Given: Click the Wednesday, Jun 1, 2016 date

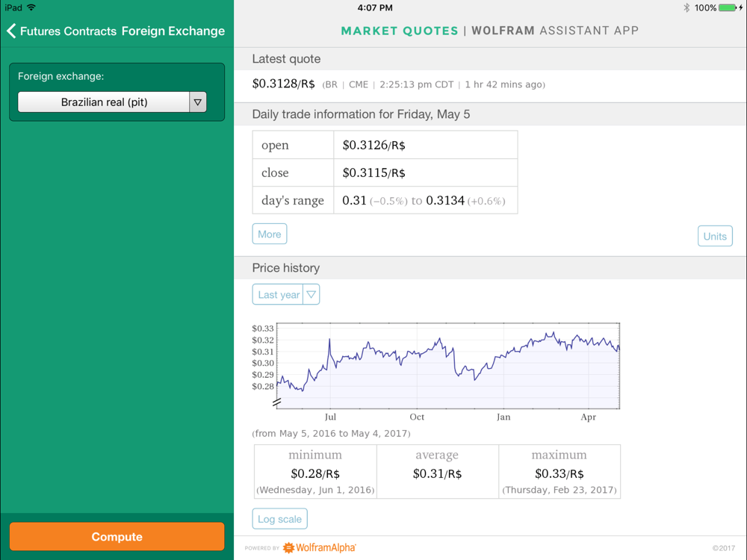Looking at the screenshot, I should [315, 490].
